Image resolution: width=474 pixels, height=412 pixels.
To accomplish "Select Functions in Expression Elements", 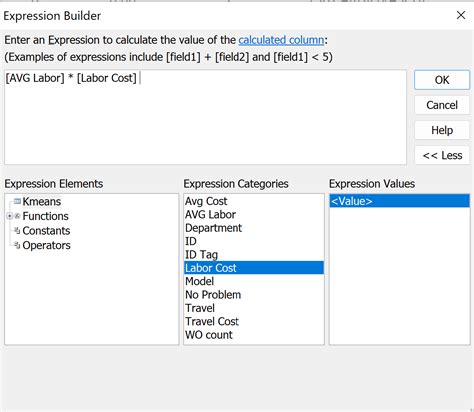I will [x=45, y=216].
